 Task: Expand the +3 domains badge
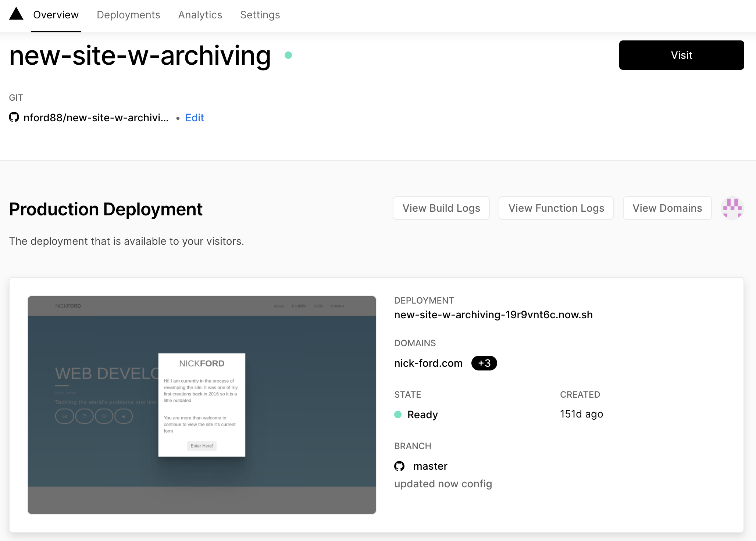(x=484, y=363)
